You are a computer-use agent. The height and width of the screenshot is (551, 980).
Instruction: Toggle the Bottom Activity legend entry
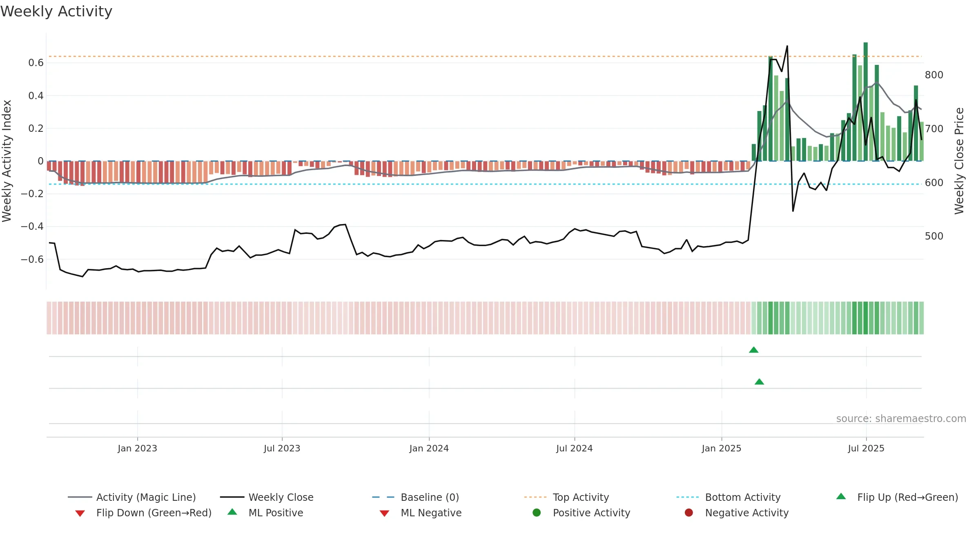coord(728,497)
